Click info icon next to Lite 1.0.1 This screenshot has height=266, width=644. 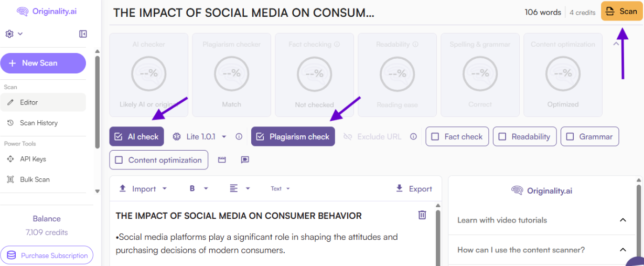pos(239,136)
